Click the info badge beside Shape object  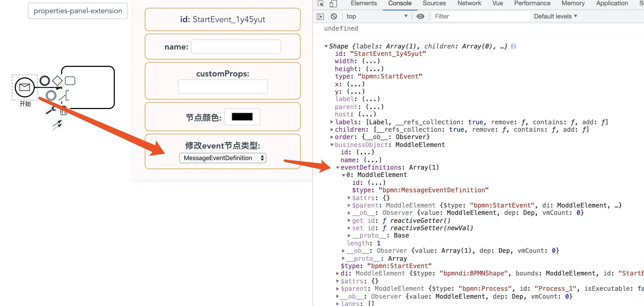coord(513,46)
